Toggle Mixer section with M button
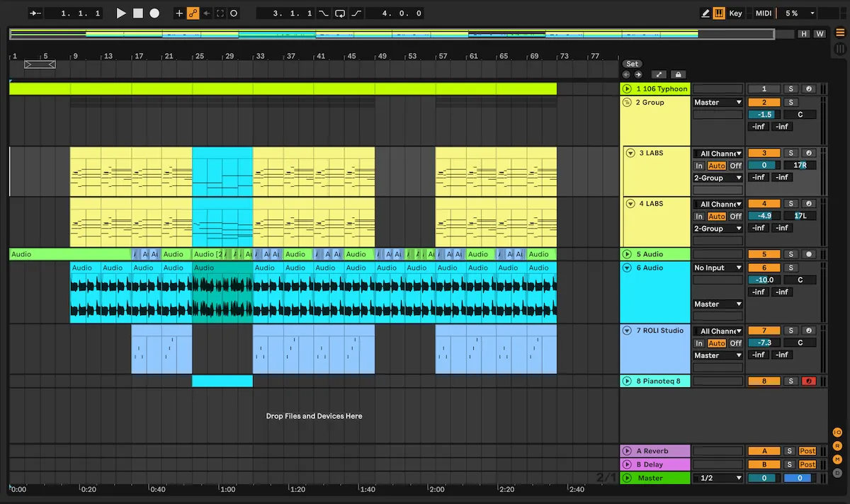Screen dimensions: 850x504 (838, 459)
